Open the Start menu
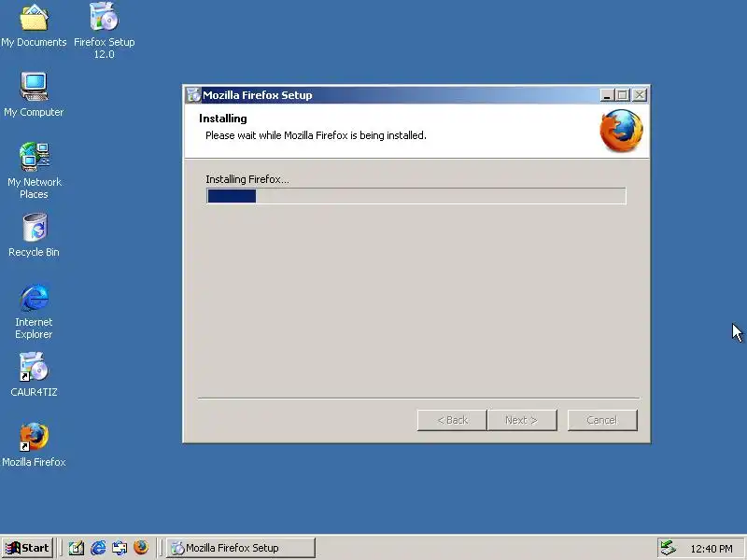This screenshot has width=747, height=560. [27, 548]
